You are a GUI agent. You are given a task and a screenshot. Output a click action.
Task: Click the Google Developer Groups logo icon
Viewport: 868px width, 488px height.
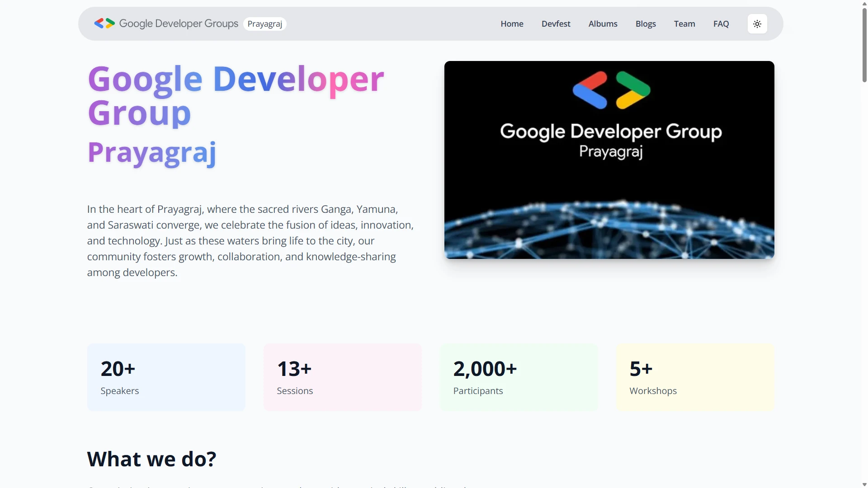click(x=104, y=23)
